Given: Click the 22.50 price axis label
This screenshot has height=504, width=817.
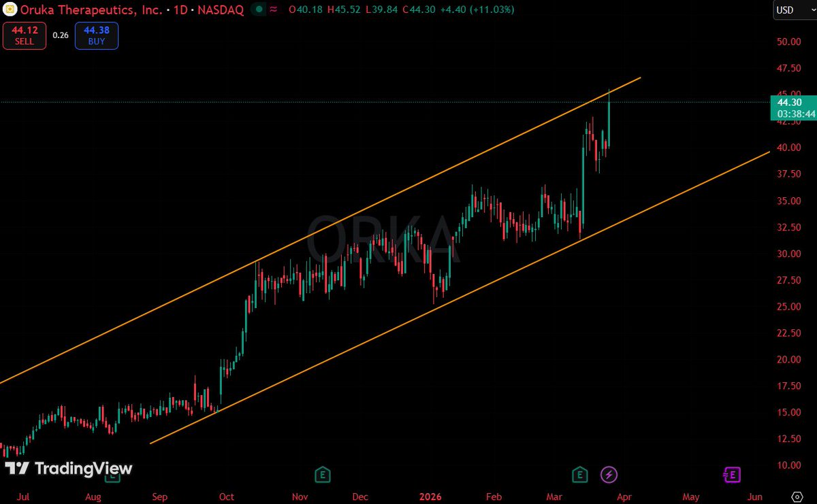Looking at the screenshot, I should 788,333.
